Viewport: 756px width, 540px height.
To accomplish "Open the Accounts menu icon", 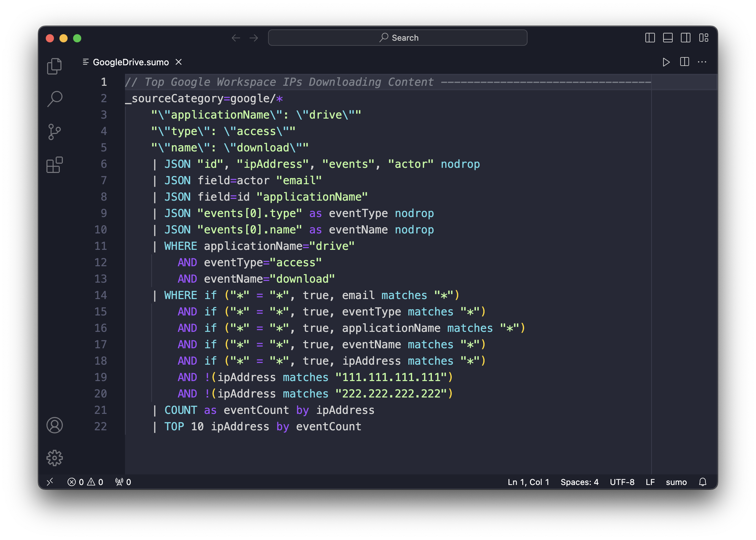I will 54,425.
